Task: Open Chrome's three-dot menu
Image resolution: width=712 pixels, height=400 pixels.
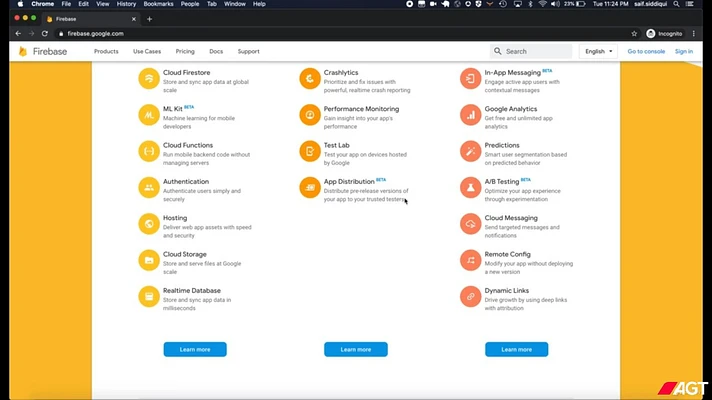Action: click(x=693, y=34)
